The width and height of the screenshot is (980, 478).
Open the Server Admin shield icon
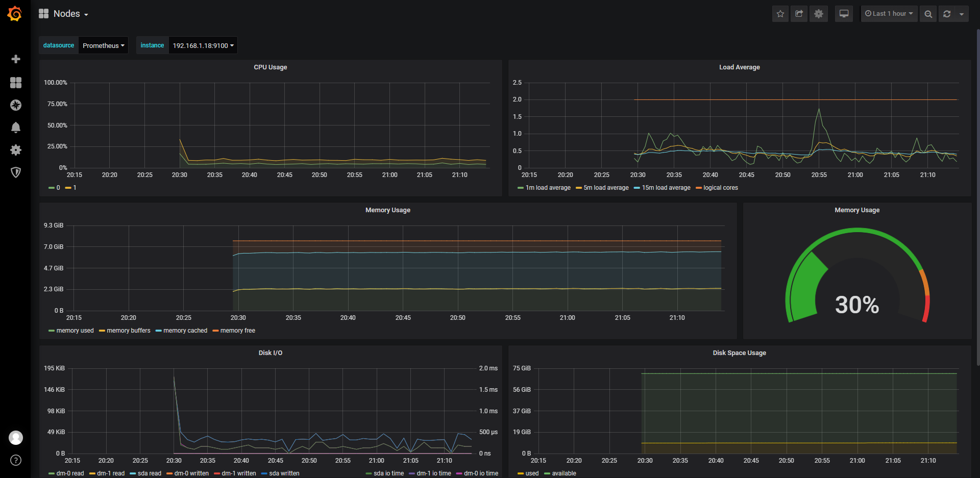(x=16, y=172)
